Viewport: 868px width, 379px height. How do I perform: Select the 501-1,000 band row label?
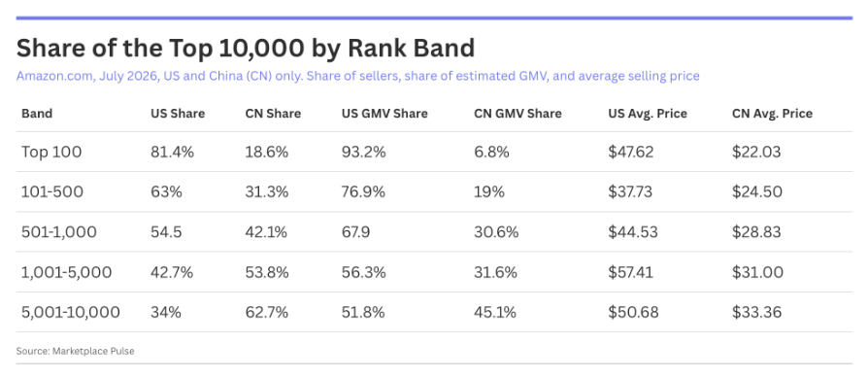(x=58, y=231)
